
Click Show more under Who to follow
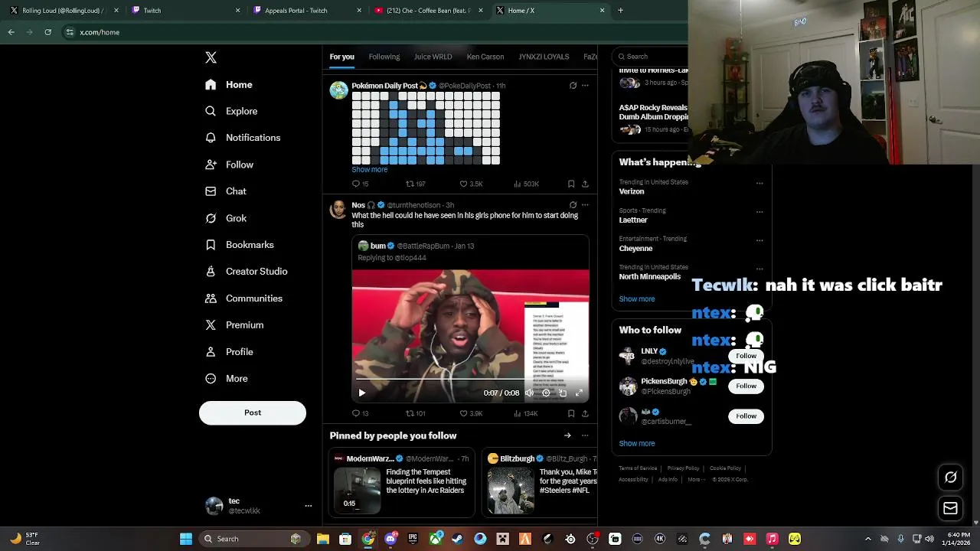[637, 443]
